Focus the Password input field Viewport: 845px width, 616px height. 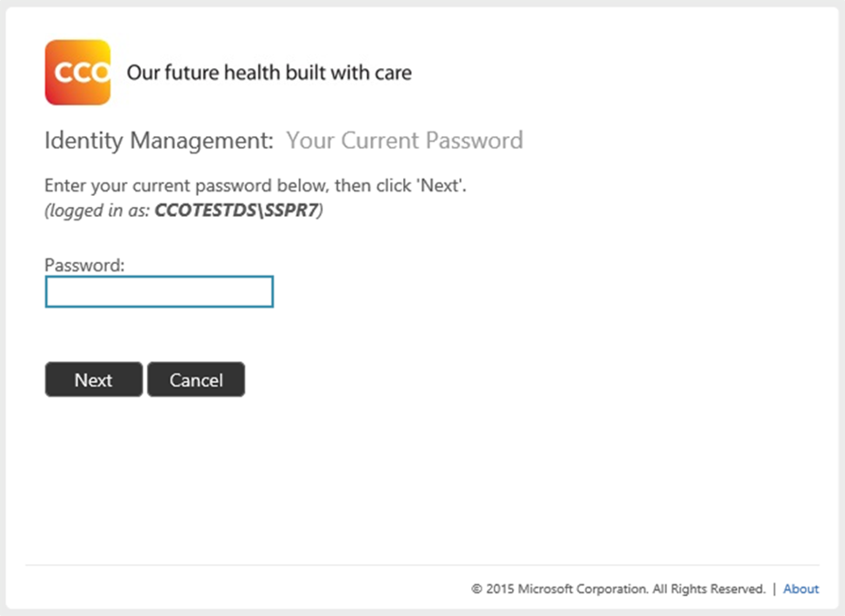click(160, 292)
